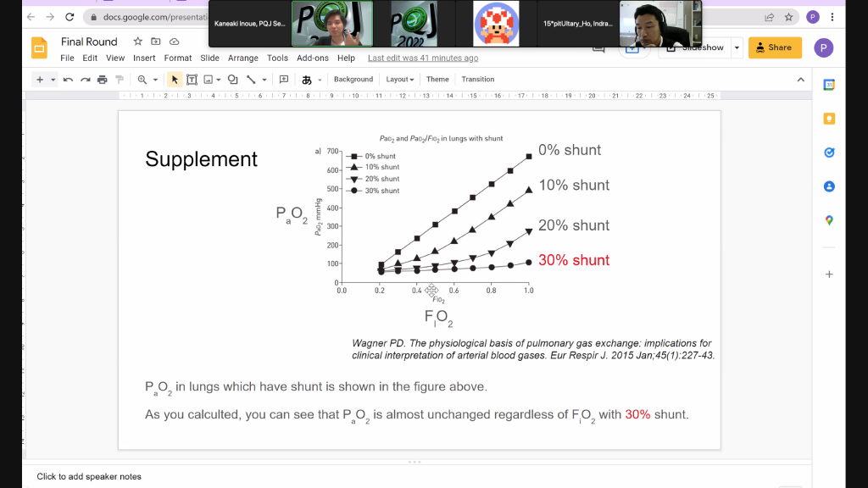The width and height of the screenshot is (868, 488).
Task: Expand the Slideshow options dropdown arrow
Action: [x=736, y=47]
